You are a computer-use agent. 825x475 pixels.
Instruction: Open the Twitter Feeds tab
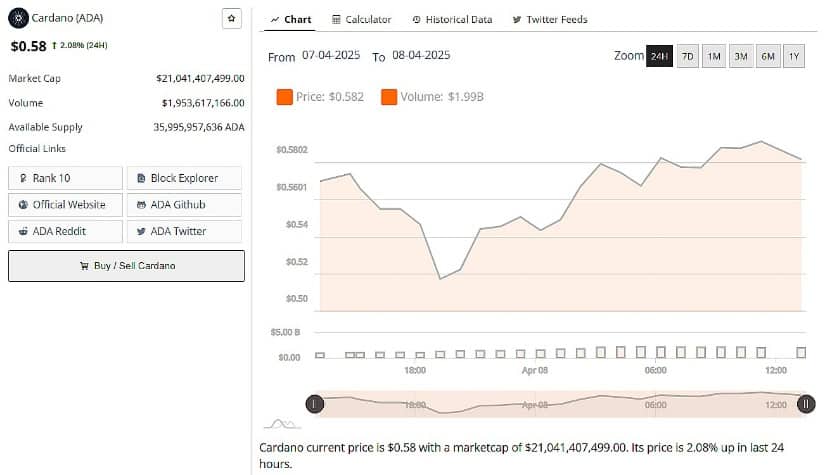pyautogui.click(x=550, y=19)
